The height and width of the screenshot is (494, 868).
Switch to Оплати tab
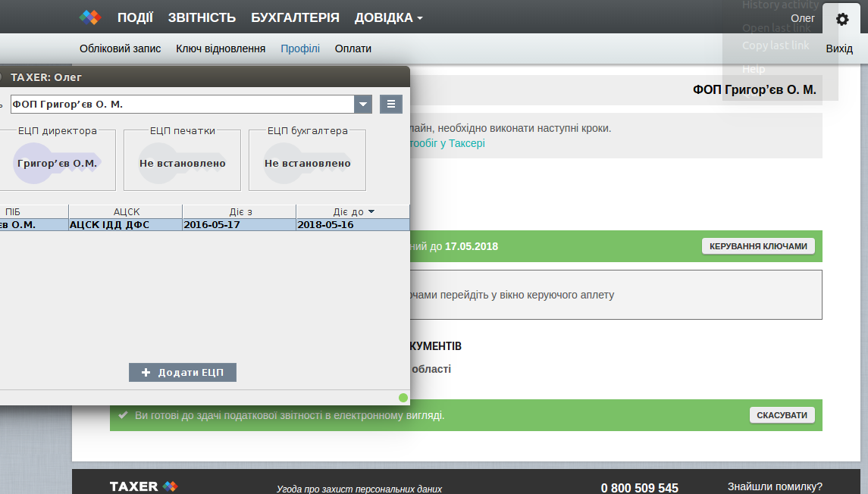(353, 48)
